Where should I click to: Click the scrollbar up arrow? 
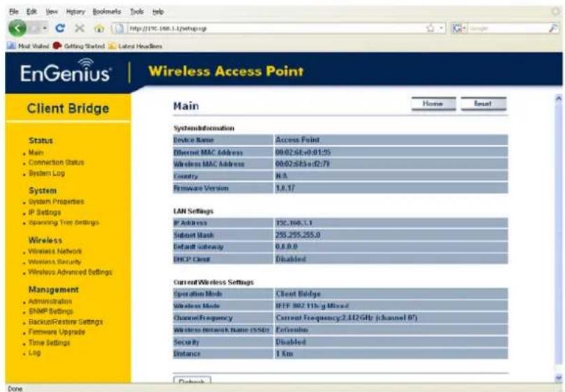pyautogui.click(x=559, y=98)
